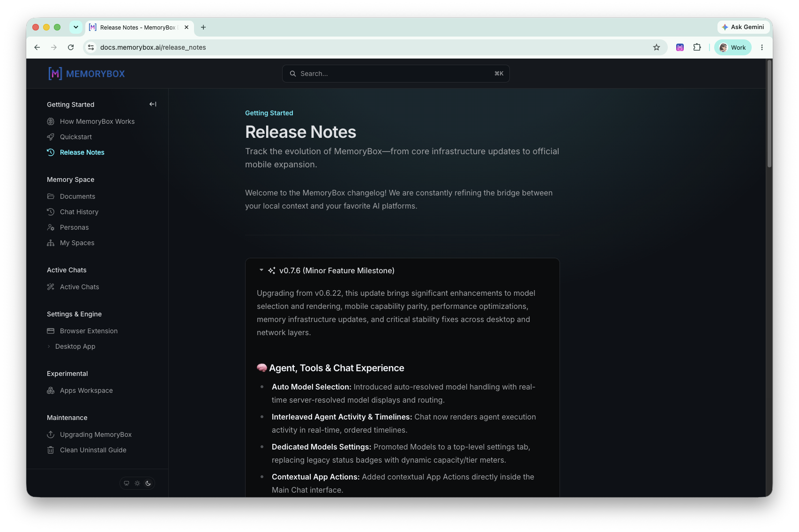
Task: Open the Personas page
Action: (x=74, y=227)
